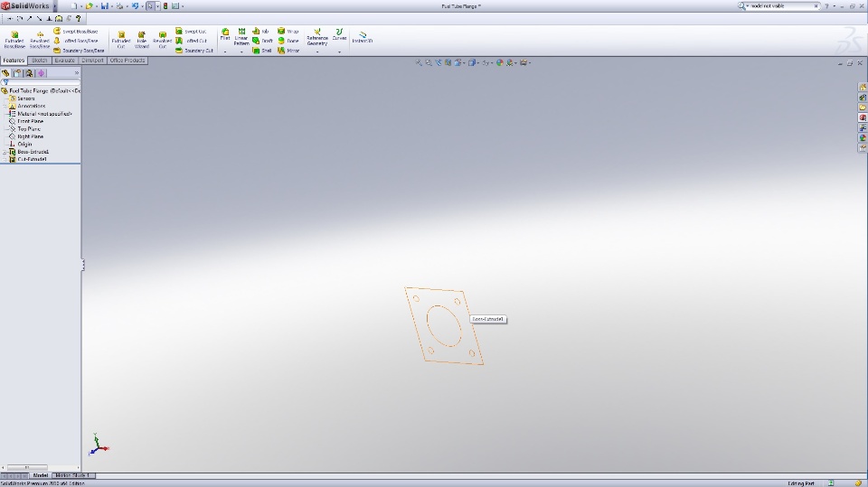Select the Extruded Boss/Base tool
Image resolution: width=868 pixels, height=487 pixels.
pyautogui.click(x=14, y=40)
